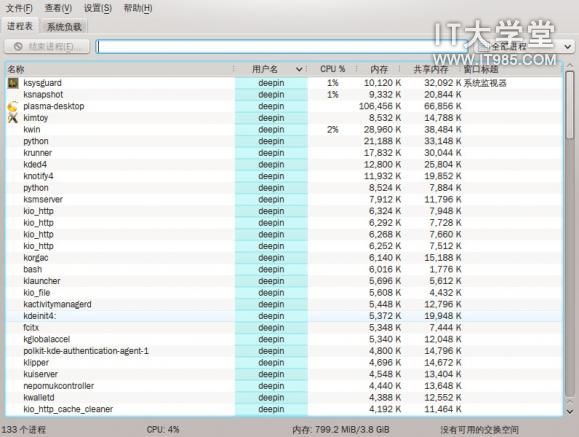Click the scrollbar down arrow
The width and height of the screenshot is (579, 437).
tap(570, 411)
